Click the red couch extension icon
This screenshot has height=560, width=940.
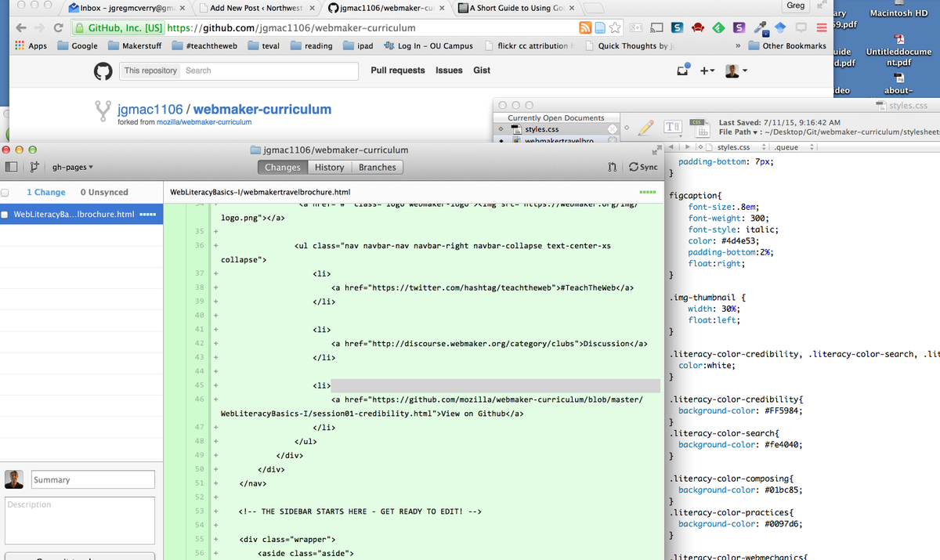point(698,27)
